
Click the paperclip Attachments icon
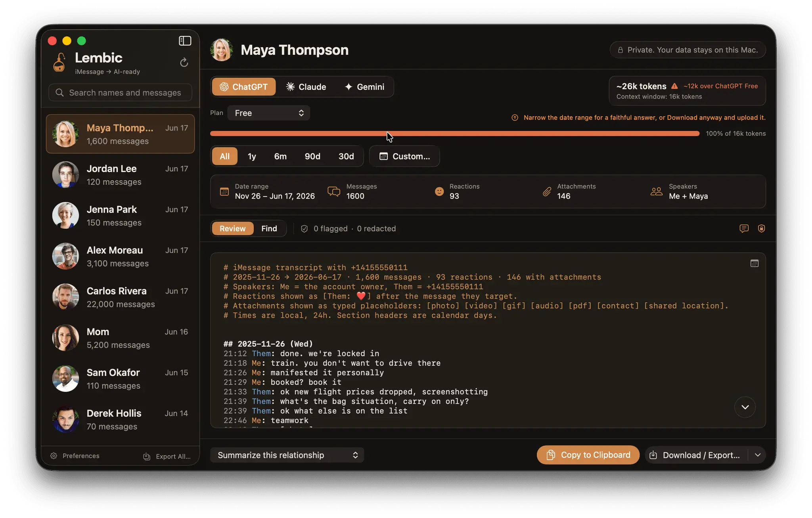click(547, 192)
